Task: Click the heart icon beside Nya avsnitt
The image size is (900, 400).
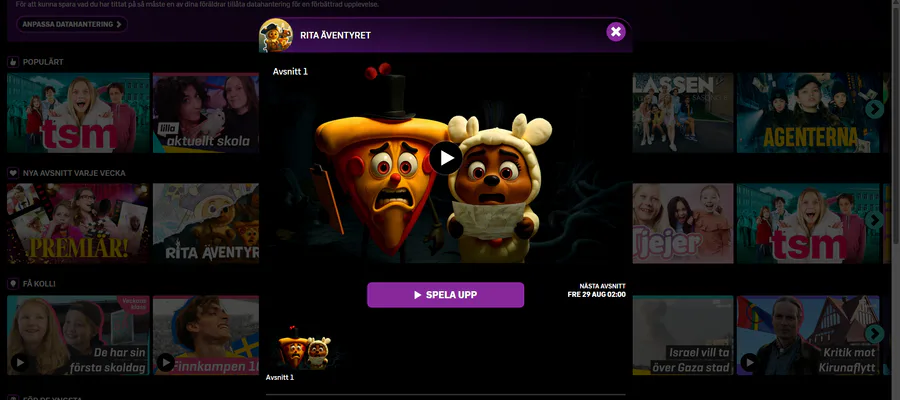Action: point(13,173)
